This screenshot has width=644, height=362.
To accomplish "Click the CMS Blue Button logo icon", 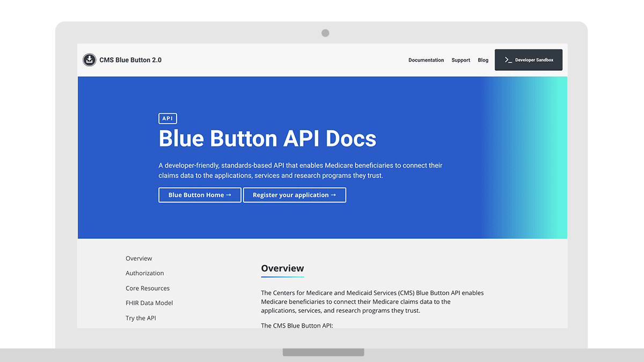I will pos(89,60).
